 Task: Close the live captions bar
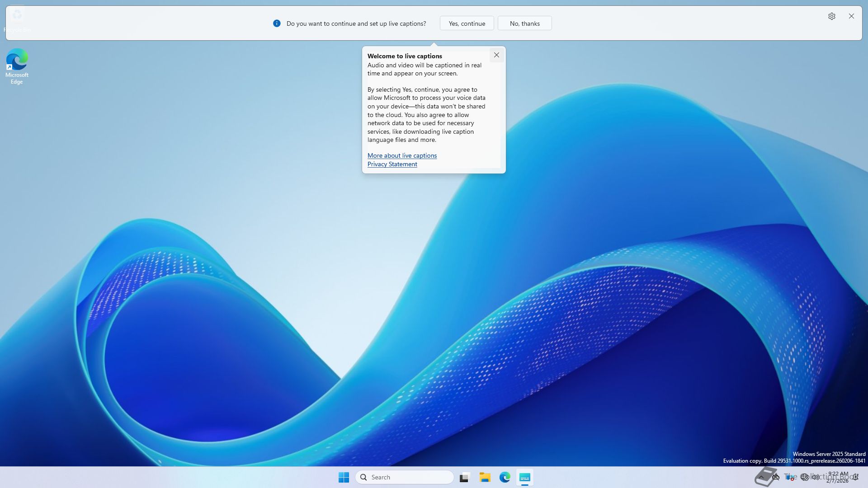851,16
